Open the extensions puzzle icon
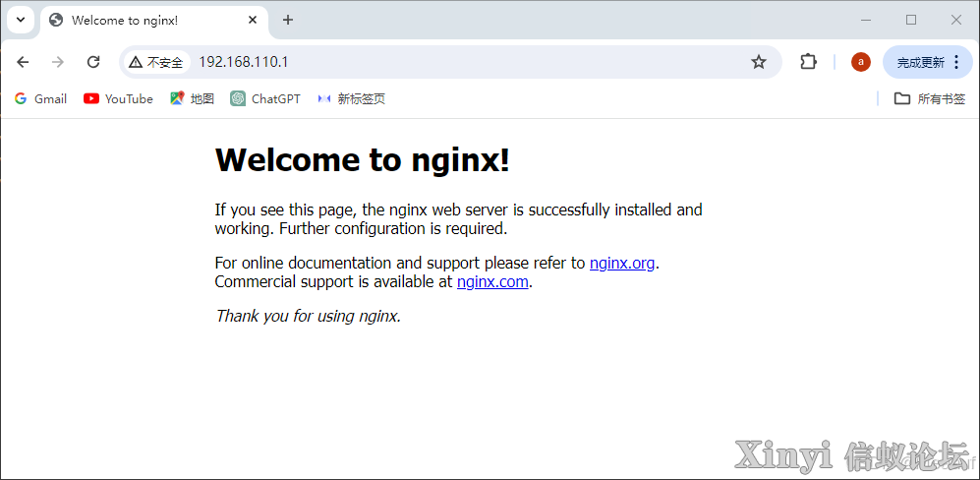The height and width of the screenshot is (480, 980). (809, 62)
